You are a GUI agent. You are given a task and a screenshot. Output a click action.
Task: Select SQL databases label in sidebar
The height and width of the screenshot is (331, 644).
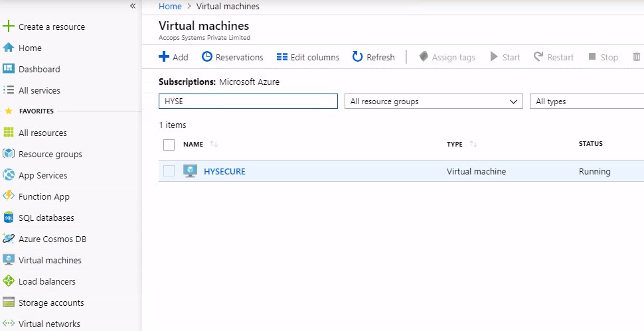(46, 218)
